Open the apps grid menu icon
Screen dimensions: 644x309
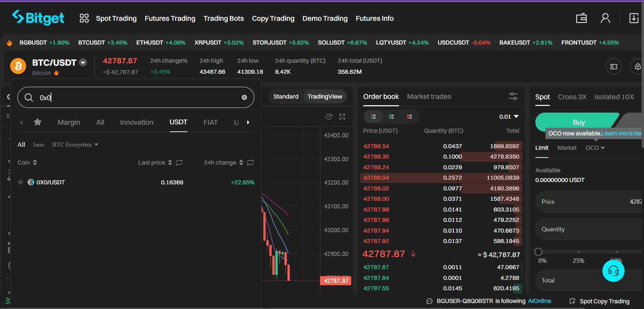(84, 18)
